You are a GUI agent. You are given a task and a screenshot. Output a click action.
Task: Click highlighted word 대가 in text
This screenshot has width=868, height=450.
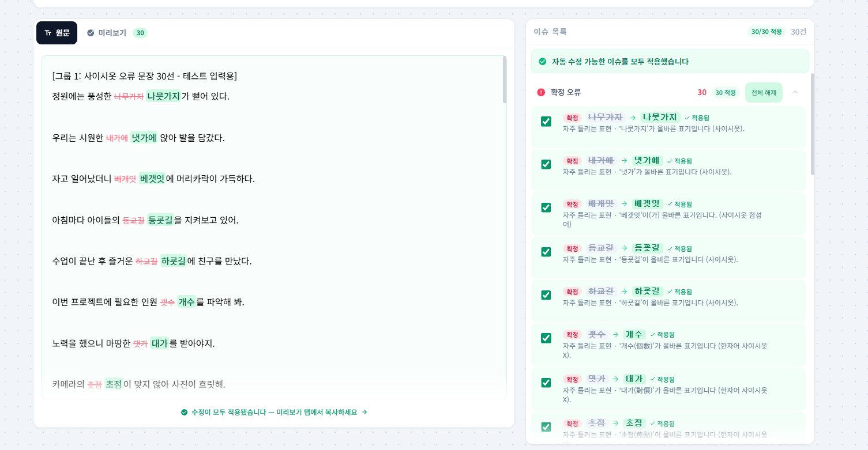click(159, 343)
